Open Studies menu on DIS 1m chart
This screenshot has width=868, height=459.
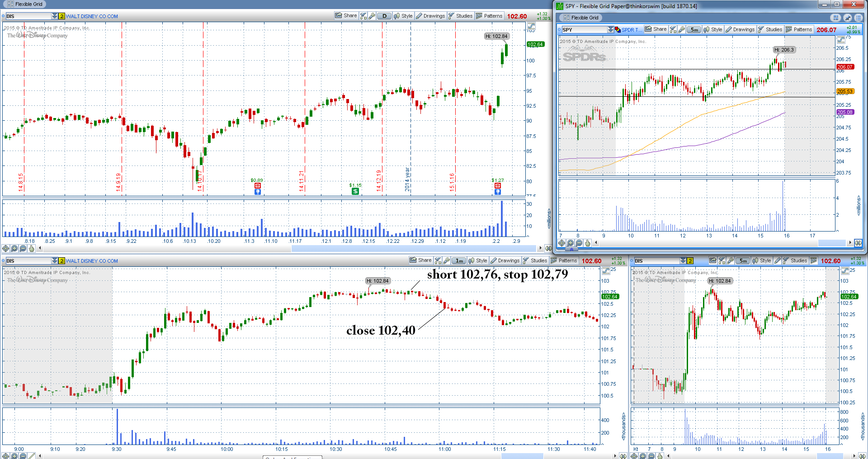pos(535,260)
